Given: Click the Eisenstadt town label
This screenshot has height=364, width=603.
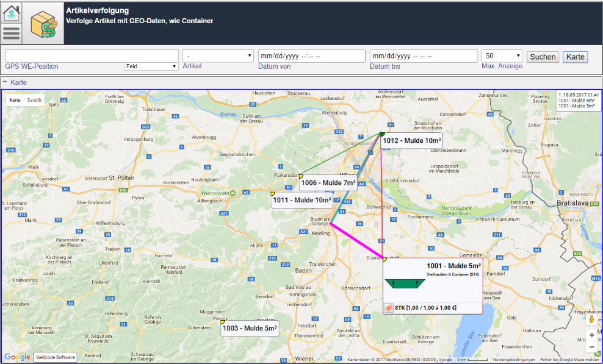Looking at the screenshot, I should pos(394,341).
